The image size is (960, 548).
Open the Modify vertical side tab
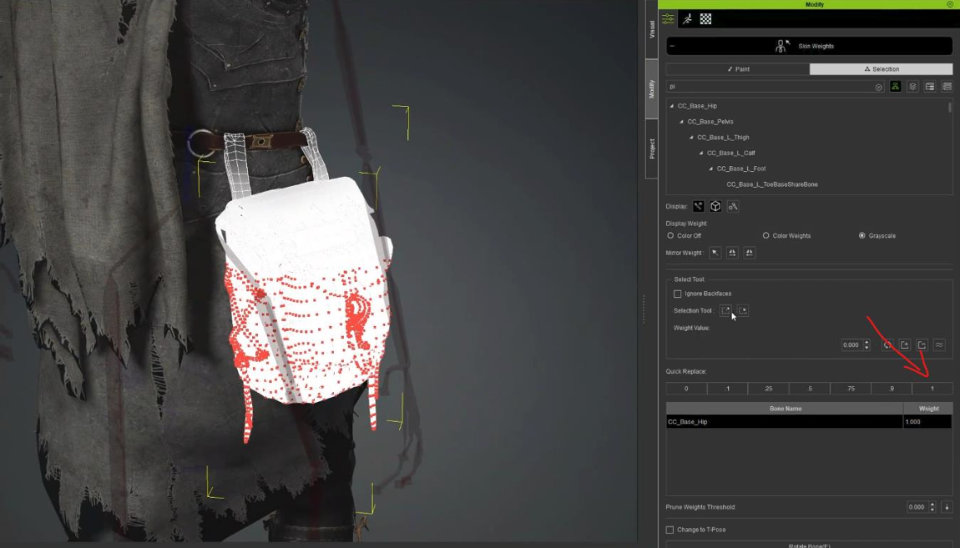[651, 89]
